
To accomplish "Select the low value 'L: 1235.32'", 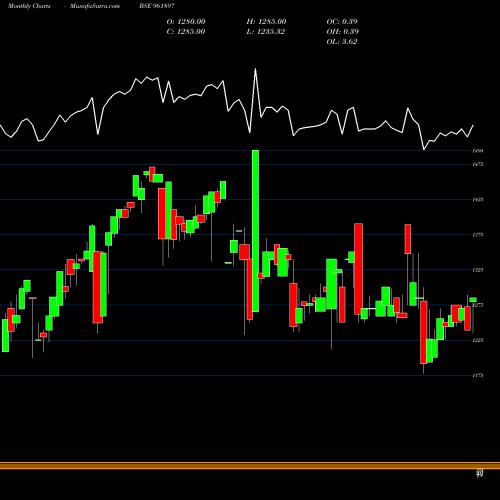I will click(266, 32).
